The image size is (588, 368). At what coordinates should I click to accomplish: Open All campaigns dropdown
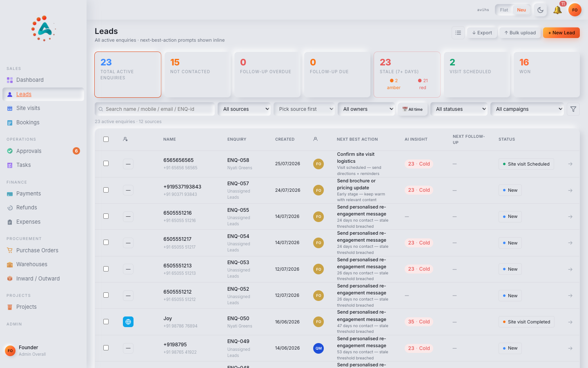pyautogui.click(x=527, y=109)
